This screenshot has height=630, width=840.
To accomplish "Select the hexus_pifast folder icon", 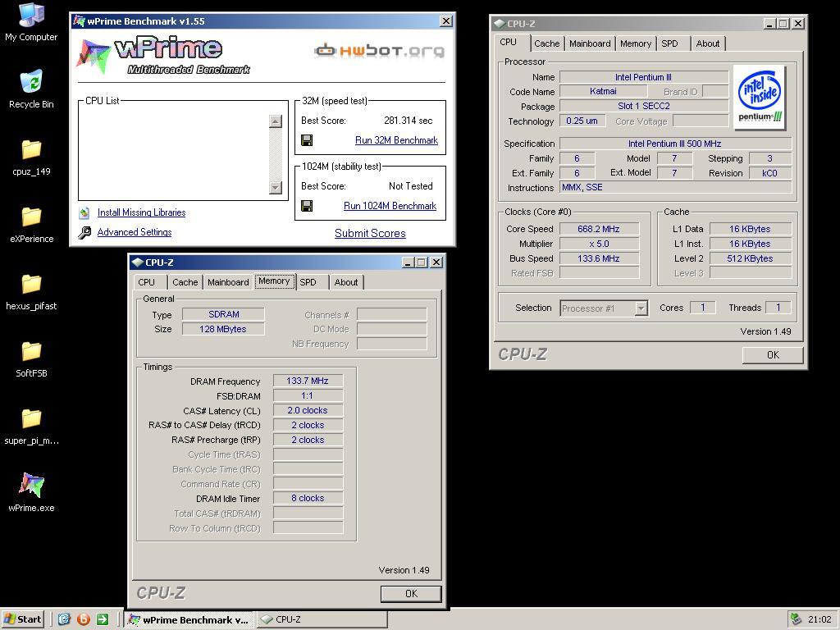I will pyautogui.click(x=31, y=284).
